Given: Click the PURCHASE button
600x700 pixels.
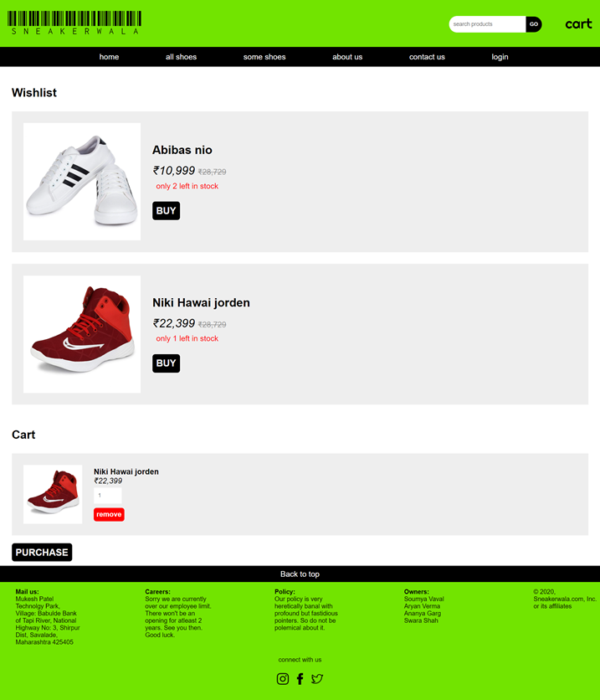Looking at the screenshot, I should (x=42, y=553).
